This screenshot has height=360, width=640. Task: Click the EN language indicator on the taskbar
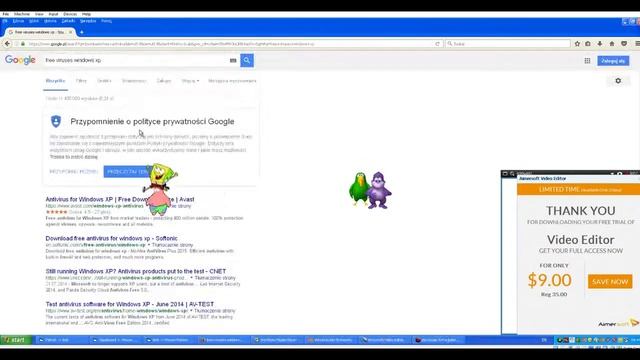pos(544,340)
